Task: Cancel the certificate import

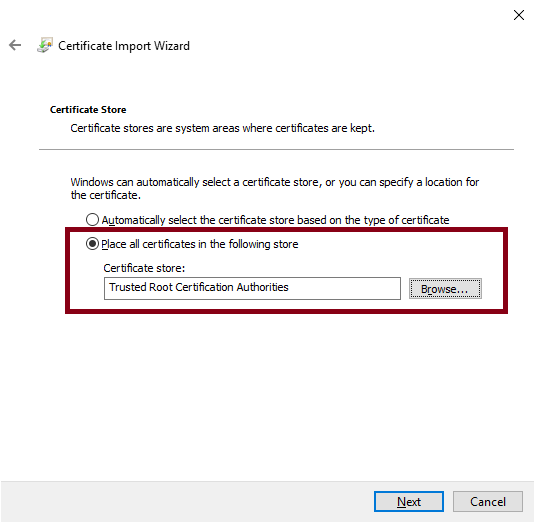Action: coord(488,502)
